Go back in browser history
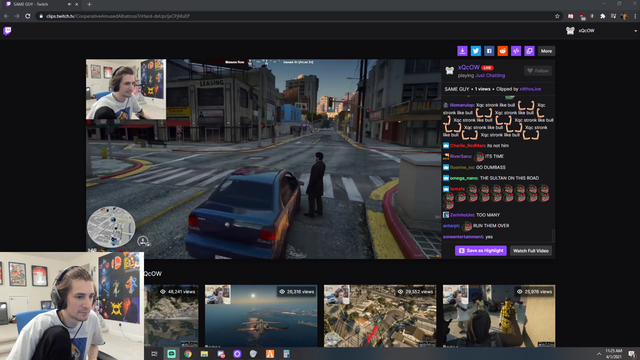 click(x=6, y=16)
